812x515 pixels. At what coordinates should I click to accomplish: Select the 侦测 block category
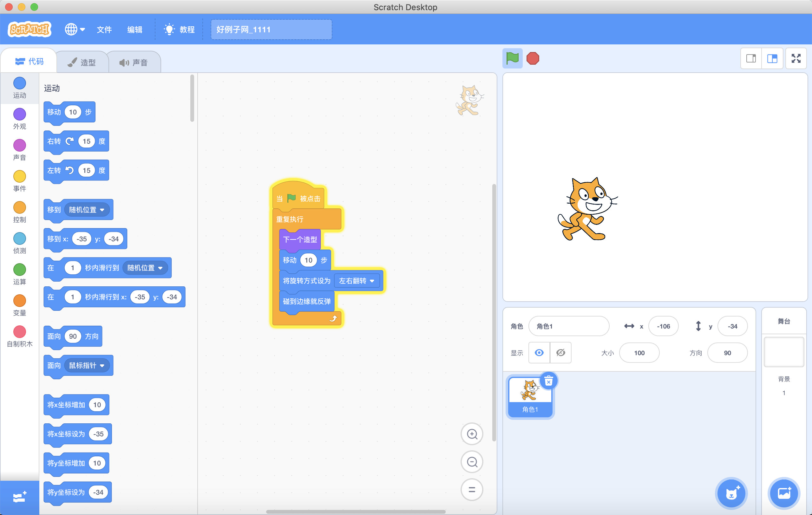(x=20, y=243)
